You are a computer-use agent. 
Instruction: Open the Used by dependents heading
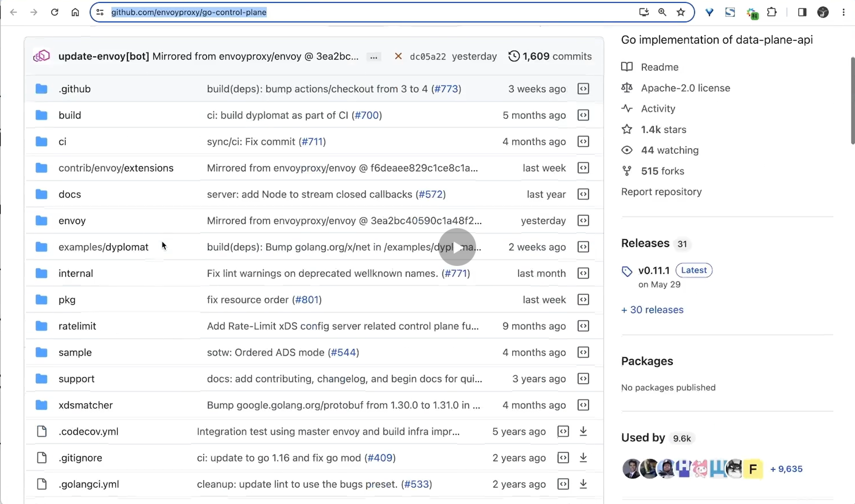point(643,437)
